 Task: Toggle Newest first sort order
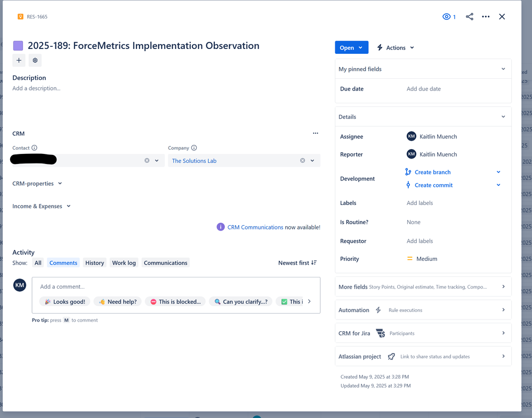click(297, 263)
